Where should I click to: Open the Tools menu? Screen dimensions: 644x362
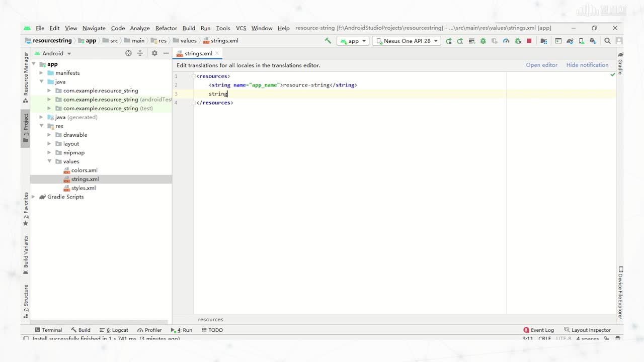(x=223, y=28)
